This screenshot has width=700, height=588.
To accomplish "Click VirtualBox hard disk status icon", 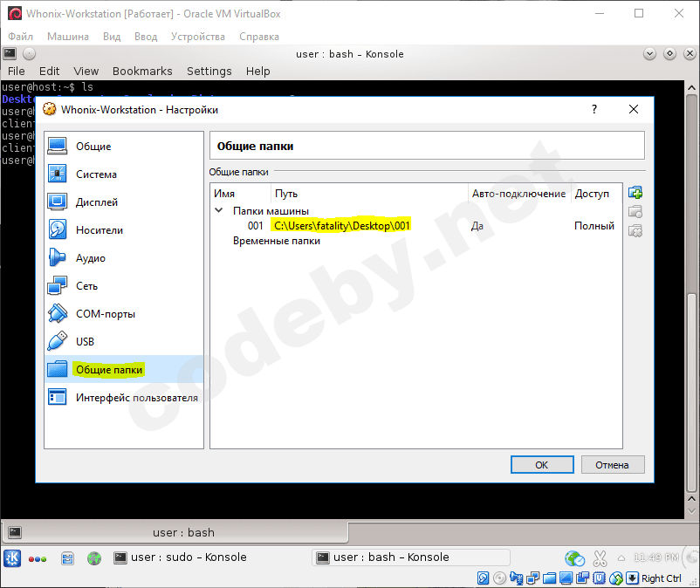I will [x=483, y=578].
